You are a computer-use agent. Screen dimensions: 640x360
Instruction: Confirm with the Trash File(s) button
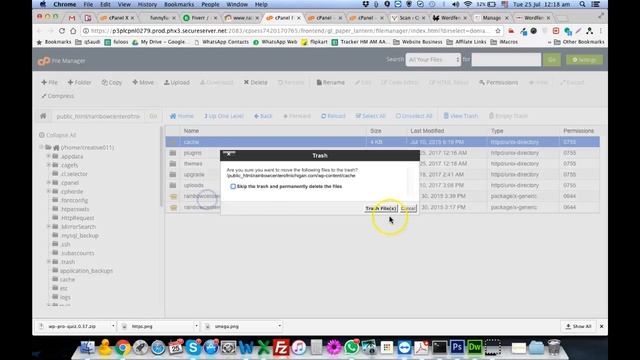coord(380,208)
